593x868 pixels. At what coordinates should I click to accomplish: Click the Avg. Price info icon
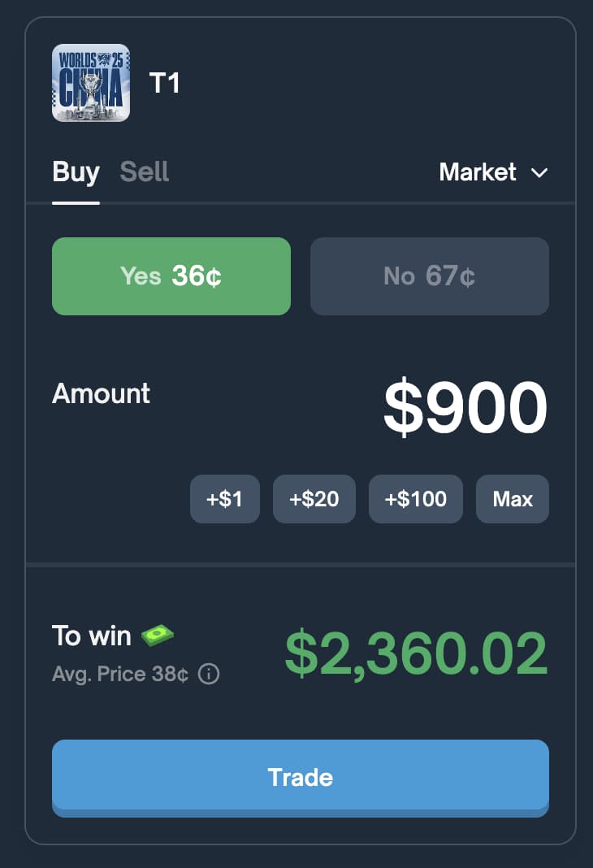coord(209,675)
